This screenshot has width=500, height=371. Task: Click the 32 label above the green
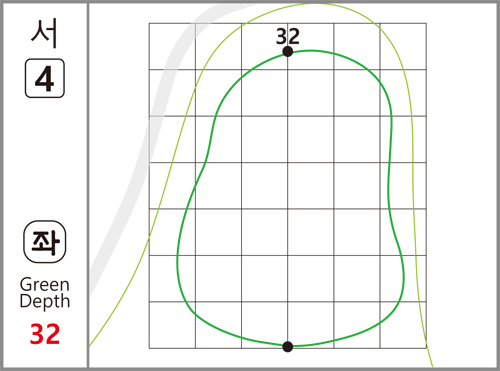[x=288, y=36]
